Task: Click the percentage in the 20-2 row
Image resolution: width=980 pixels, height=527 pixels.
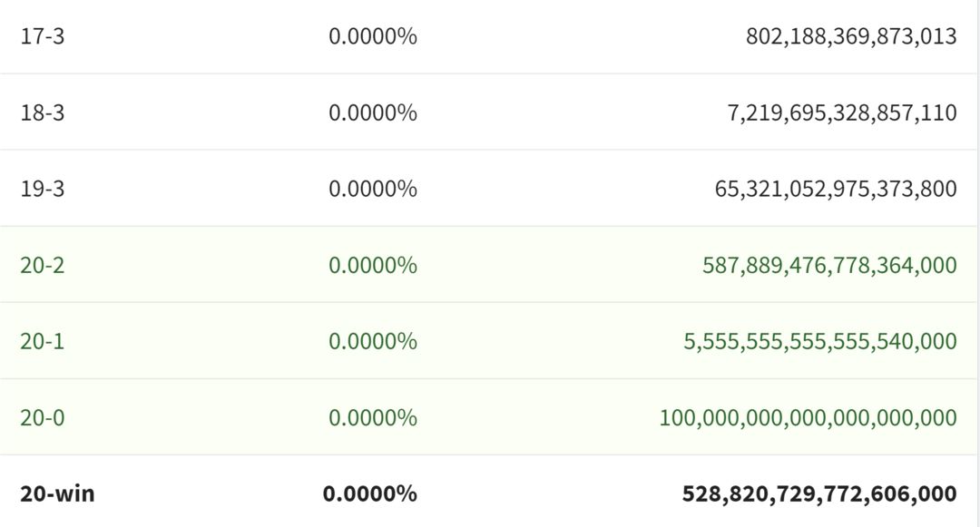Action: [373, 265]
